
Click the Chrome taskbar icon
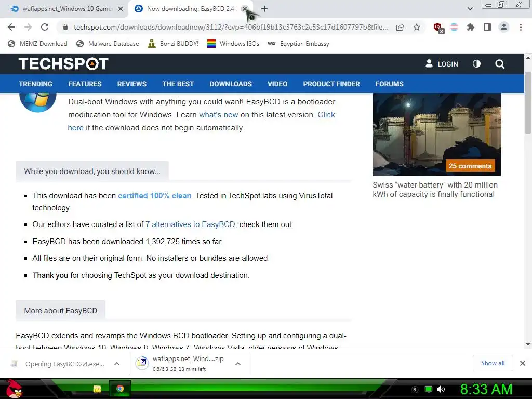pos(120,389)
